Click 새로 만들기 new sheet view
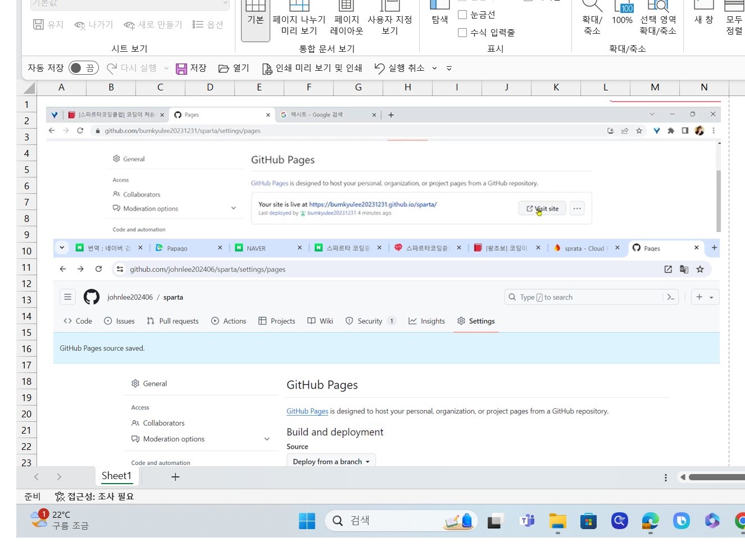745x560 pixels. (153, 25)
